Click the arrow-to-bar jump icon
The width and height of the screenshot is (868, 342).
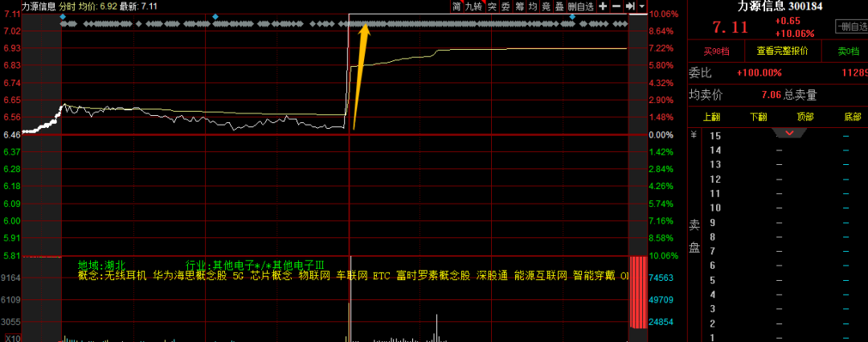(x=630, y=6)
